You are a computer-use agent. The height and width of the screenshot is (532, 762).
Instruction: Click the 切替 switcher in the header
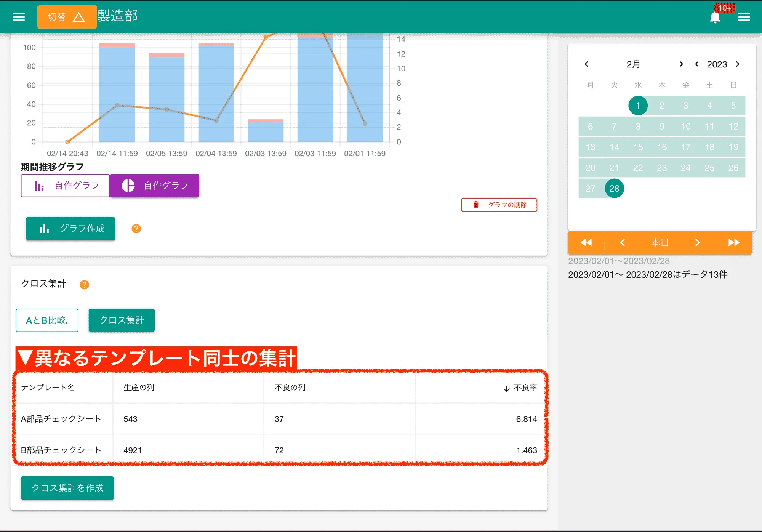tap(67, 17)
